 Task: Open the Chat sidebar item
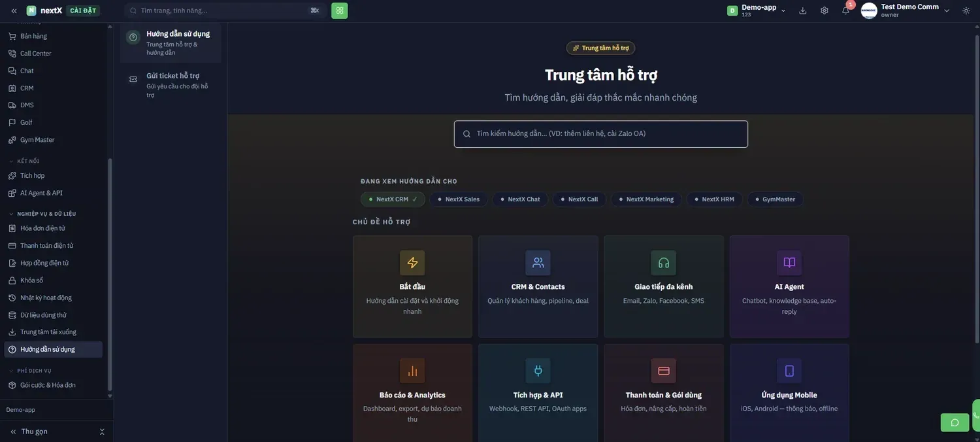click(x=53, y=71)
